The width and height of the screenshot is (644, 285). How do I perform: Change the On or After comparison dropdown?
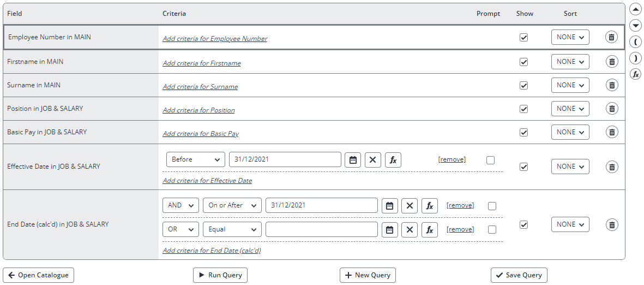pyautogui.click(x=232, y=205)
